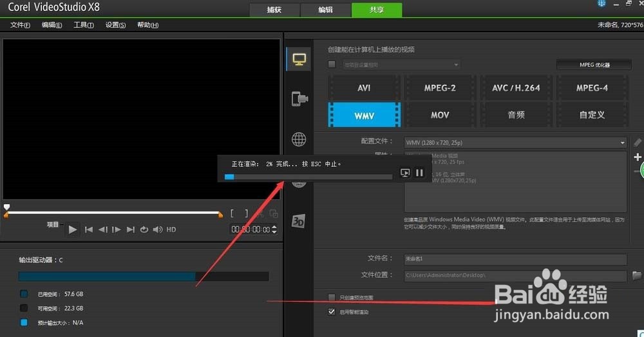Screen dimensions: 644x337
Task: Click the pencil icon to edit profile
Action: (637, 142)
